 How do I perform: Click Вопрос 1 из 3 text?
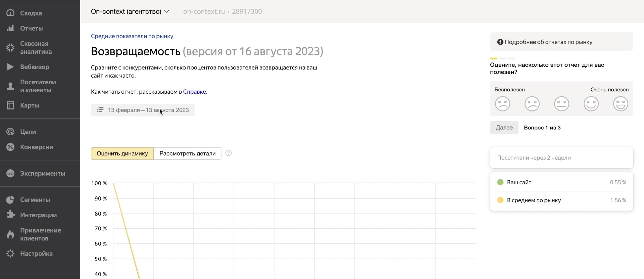[x=542, y=128]
